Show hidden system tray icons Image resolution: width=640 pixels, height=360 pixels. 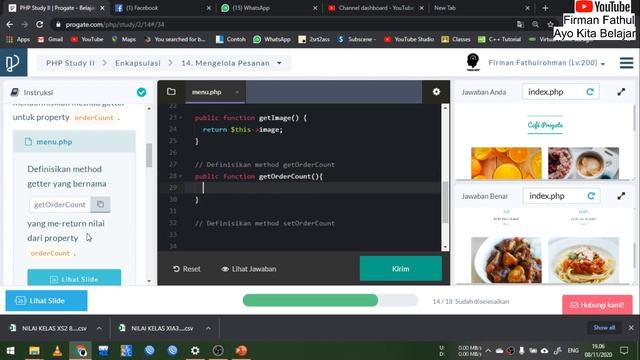point(488,351)
